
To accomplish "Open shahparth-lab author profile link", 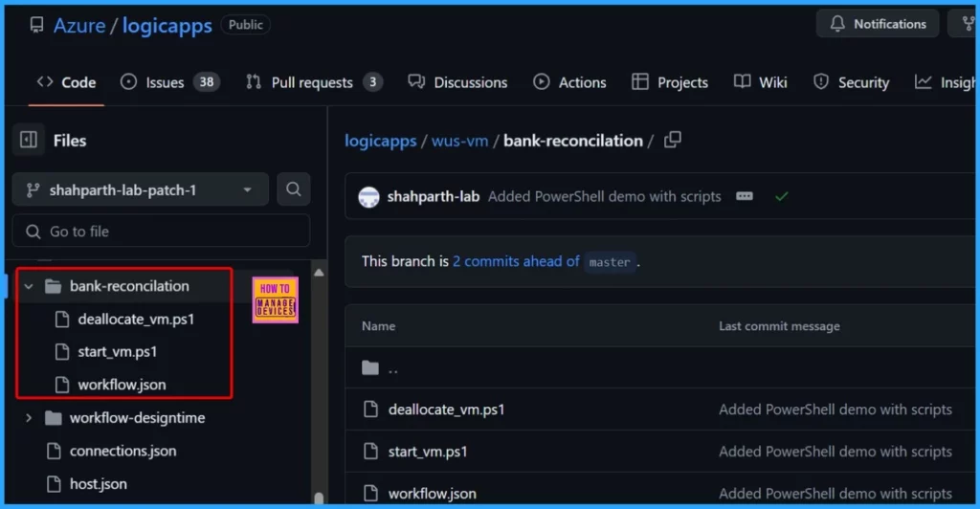I will (x=434, y=197).
